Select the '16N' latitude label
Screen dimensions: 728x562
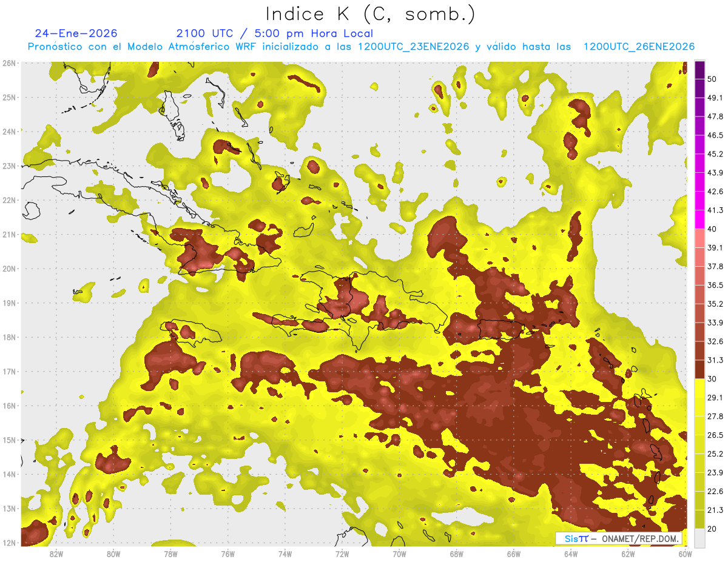[9, 406]
